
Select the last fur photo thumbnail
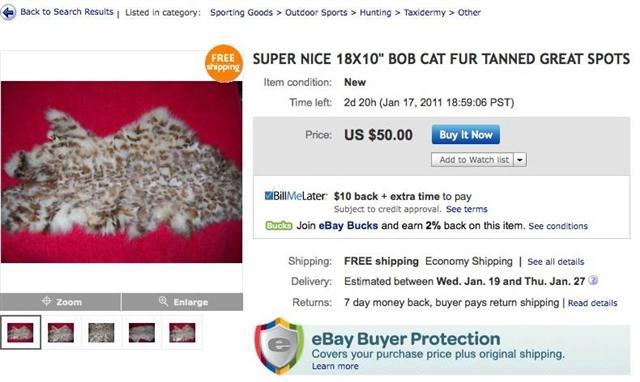coord(182,333)
